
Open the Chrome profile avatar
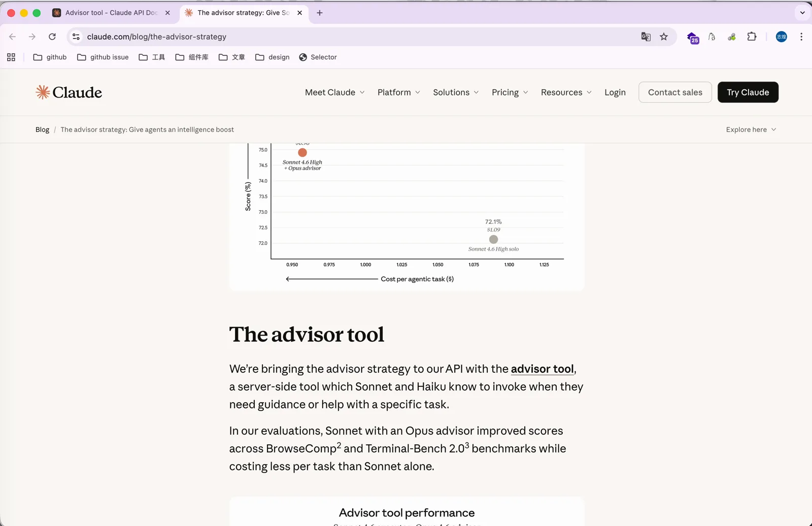point(782,37)
